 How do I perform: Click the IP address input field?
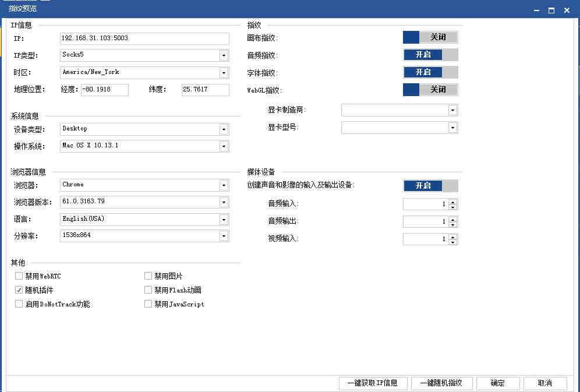pos(144,38)
